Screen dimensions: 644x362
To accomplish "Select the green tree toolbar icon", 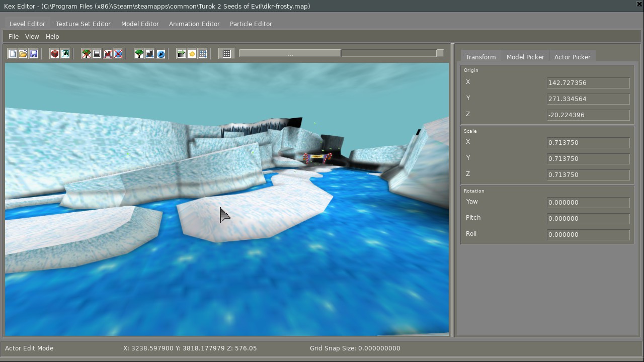I will (139, 54).
